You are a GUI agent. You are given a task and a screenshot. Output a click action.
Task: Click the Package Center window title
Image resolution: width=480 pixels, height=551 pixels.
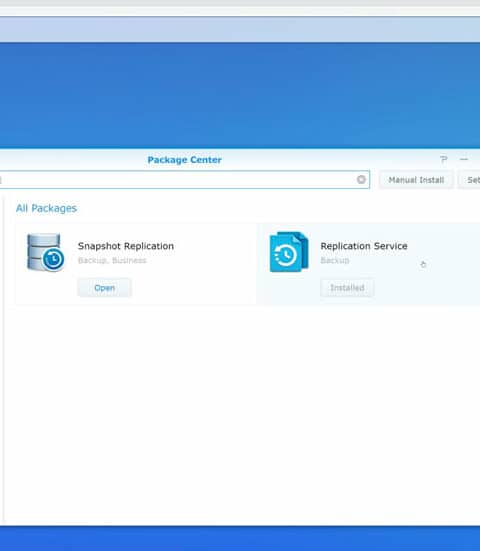coord(184,160)
